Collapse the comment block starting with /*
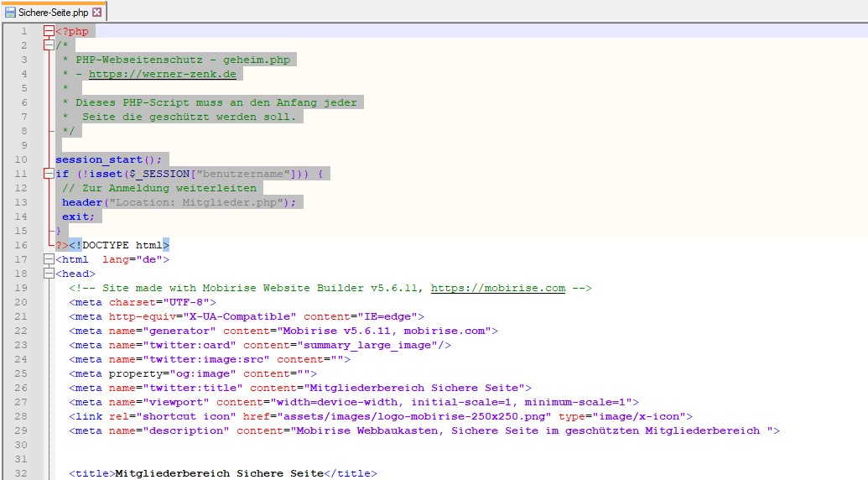Viewport: 868px width, 480px height. pos(49,45)
